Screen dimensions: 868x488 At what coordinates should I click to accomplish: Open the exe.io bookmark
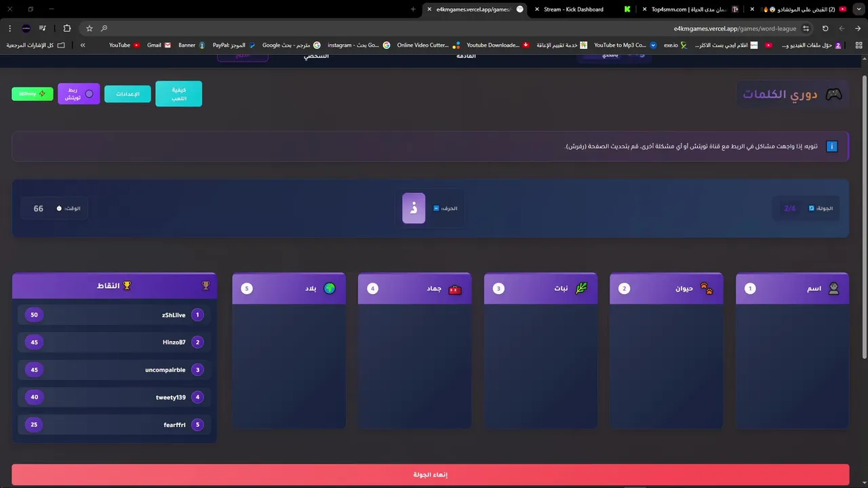pyautogui.click(x=675, y=45)
